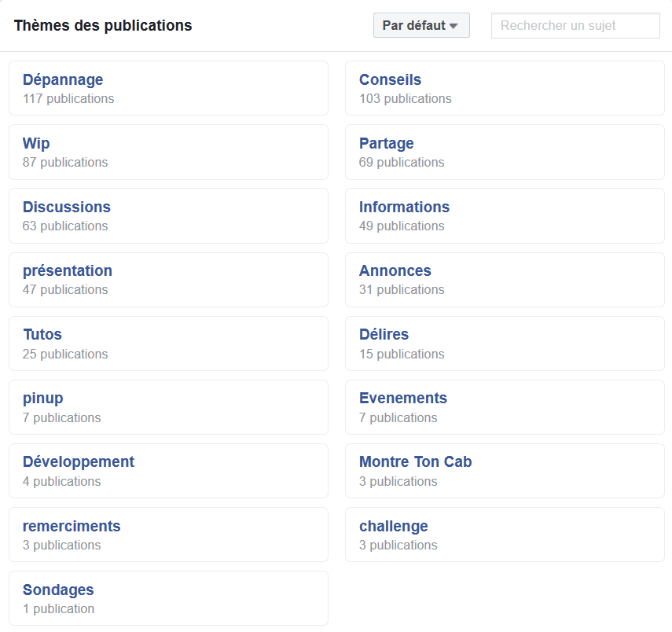Click the Thèmes des publications heading
672x632 pixels.
(x=103, y=25)
